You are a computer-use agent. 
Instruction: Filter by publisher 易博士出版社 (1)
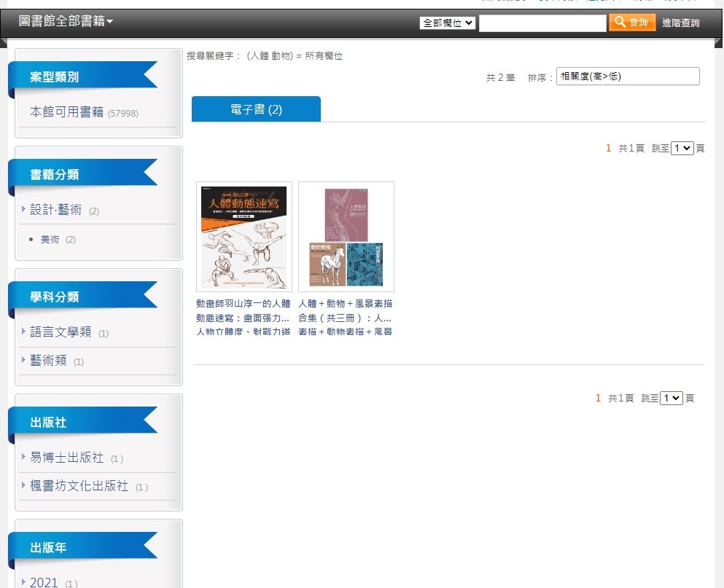coord(77,458)
